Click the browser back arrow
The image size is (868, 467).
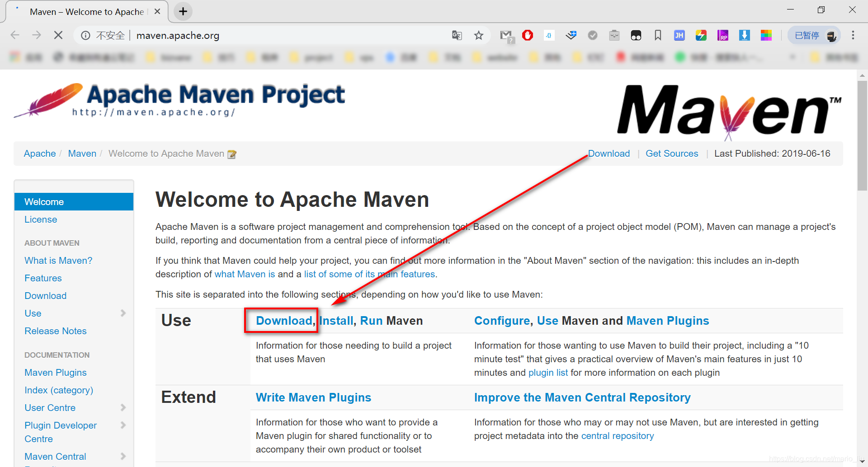point(15,35)
